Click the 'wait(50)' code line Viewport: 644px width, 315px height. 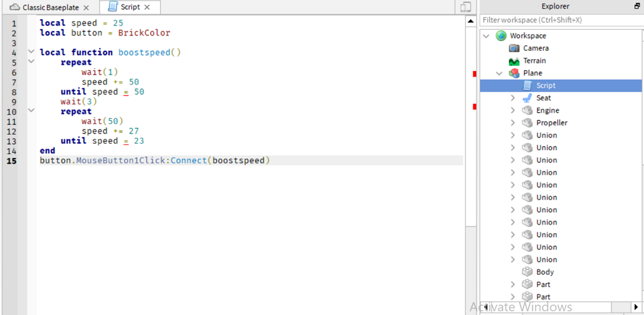102,121
